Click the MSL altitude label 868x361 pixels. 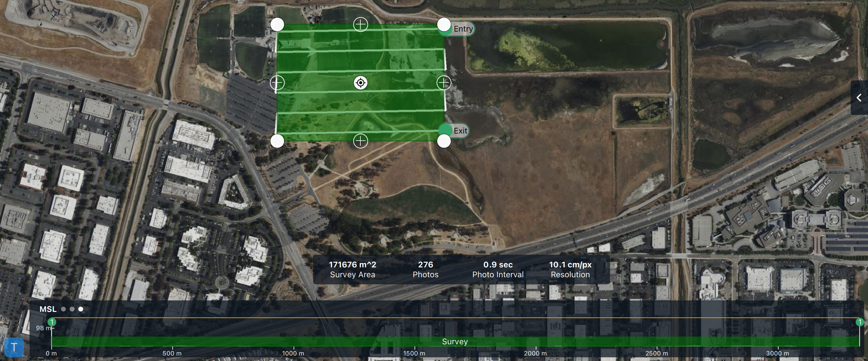[48, 309]
